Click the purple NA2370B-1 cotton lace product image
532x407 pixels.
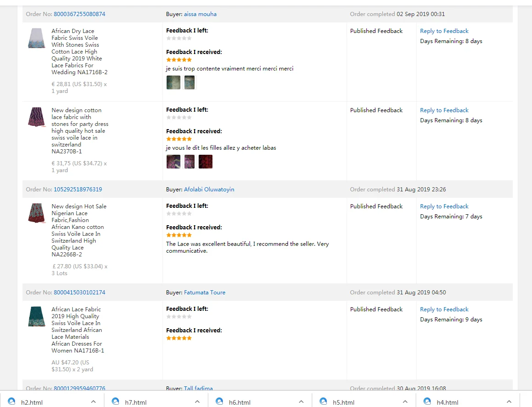[37, 117]
